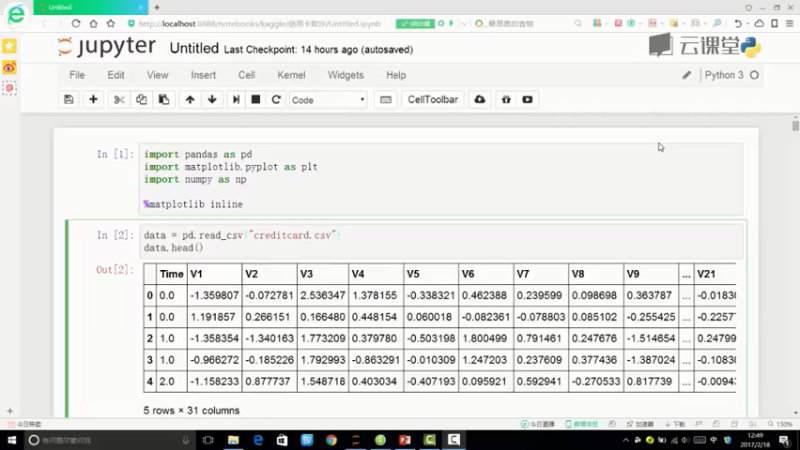Image resolution: width=800 pixels, height=450 pixels.
Task: Click the Weibo sidebar icon
Action: point(10,67)
